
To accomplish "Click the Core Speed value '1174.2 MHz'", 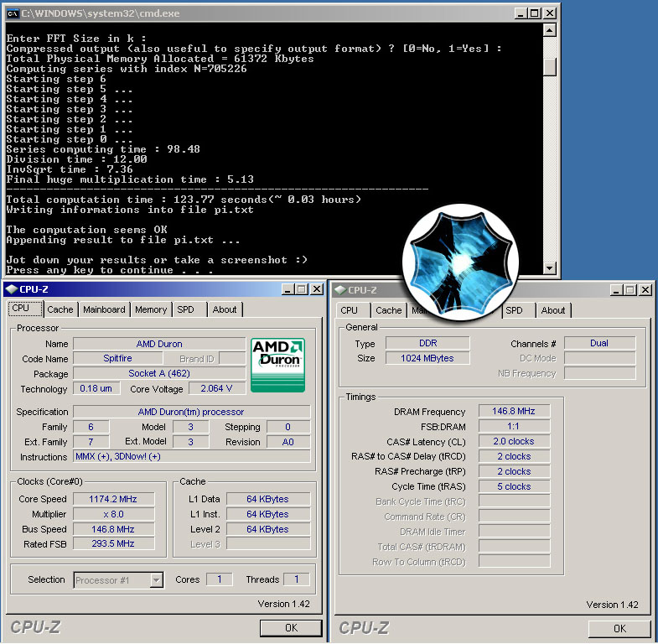I will [114, 499].
